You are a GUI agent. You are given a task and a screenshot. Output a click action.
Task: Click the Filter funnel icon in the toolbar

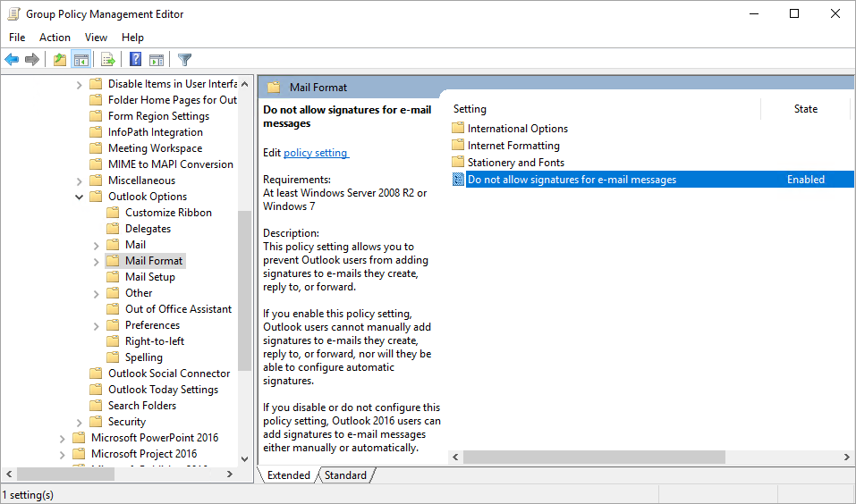[184, 60]
